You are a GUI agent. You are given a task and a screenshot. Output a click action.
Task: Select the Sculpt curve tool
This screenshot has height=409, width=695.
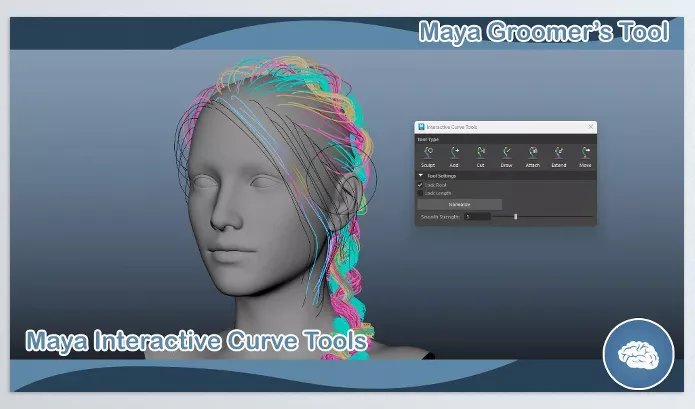click(x=428, y=157)
